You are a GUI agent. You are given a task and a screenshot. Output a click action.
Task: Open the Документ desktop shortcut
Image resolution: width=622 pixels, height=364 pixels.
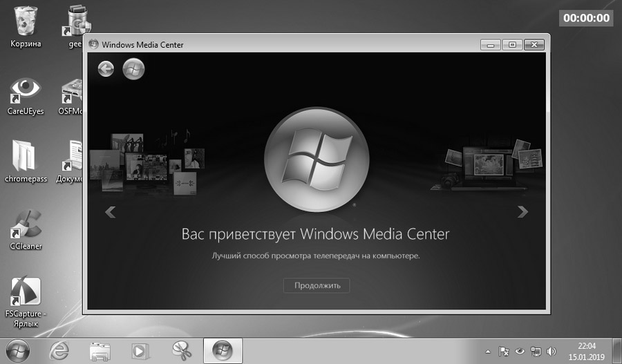(x=70, y=162)
